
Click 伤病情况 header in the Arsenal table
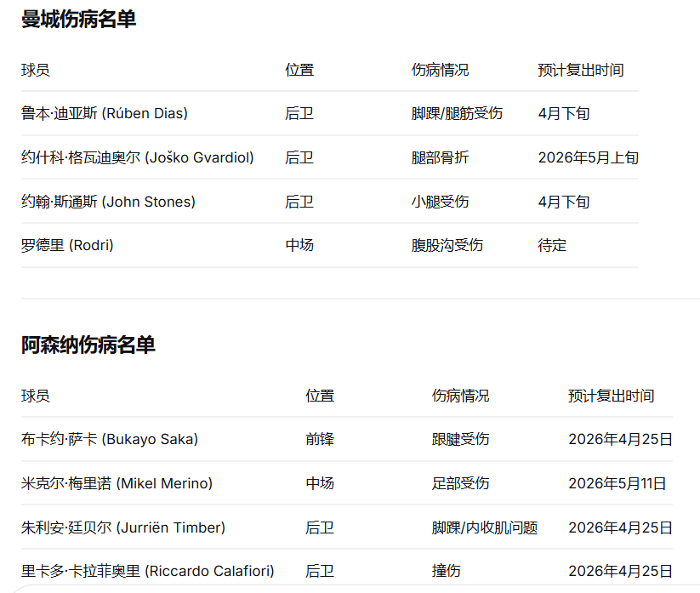tap(460, 396)
